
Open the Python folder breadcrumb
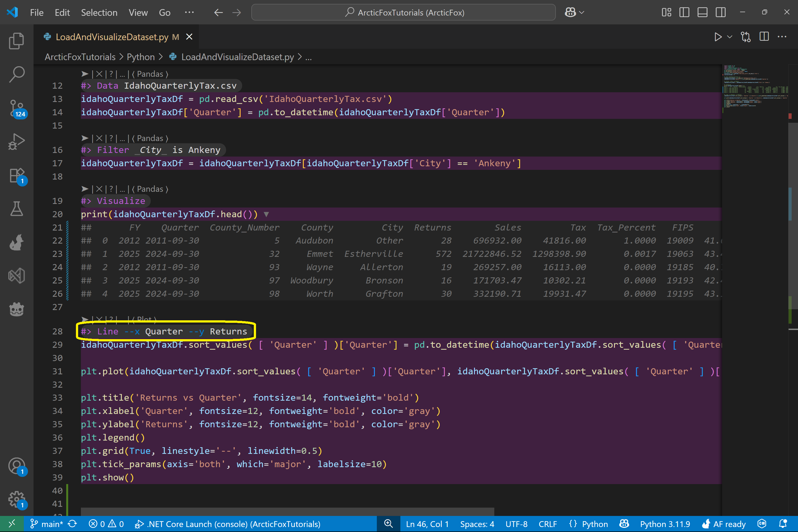click(x=141, y=57)
